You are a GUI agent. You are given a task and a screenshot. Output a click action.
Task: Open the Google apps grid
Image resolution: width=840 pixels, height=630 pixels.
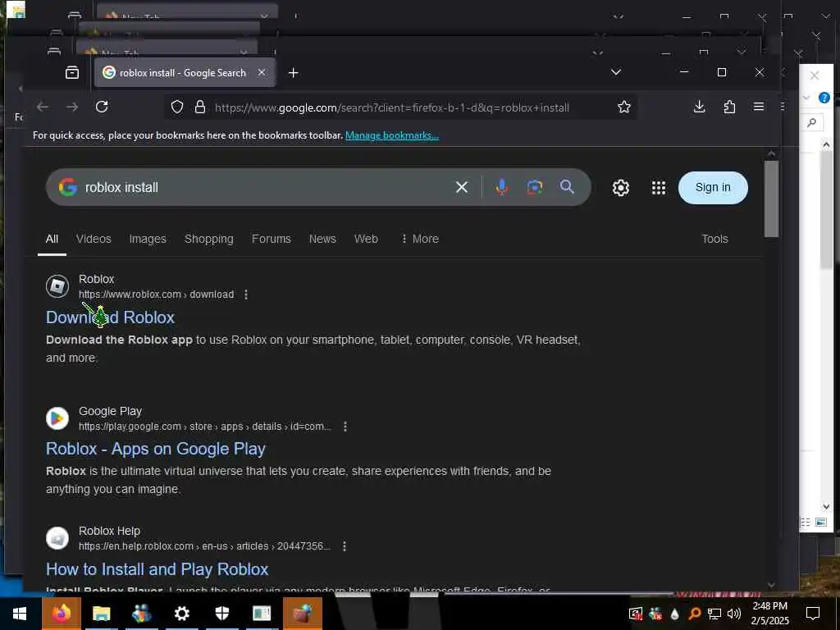click(659, 188)
